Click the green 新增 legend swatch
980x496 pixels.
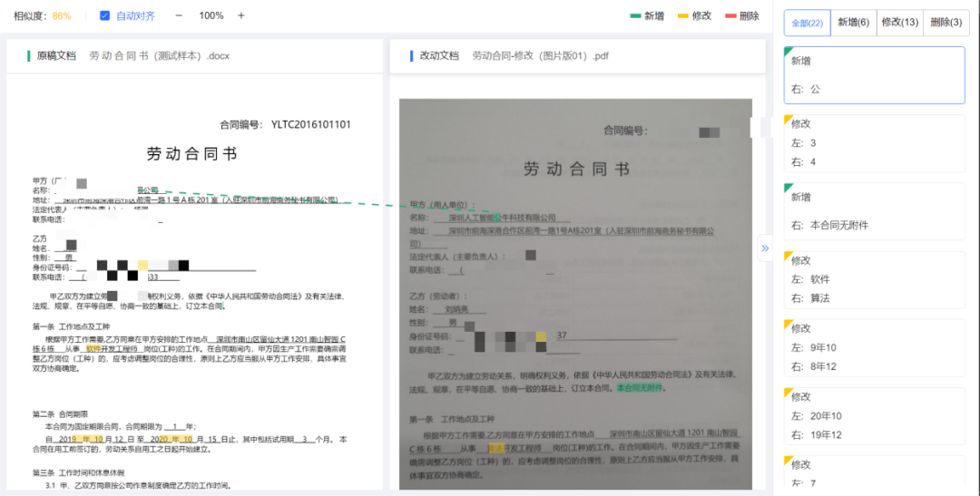635,15
